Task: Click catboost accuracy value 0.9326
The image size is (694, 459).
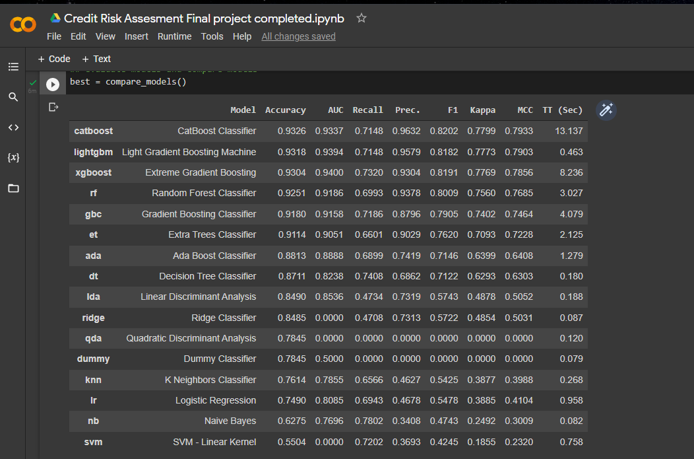Action: point(292,131)
